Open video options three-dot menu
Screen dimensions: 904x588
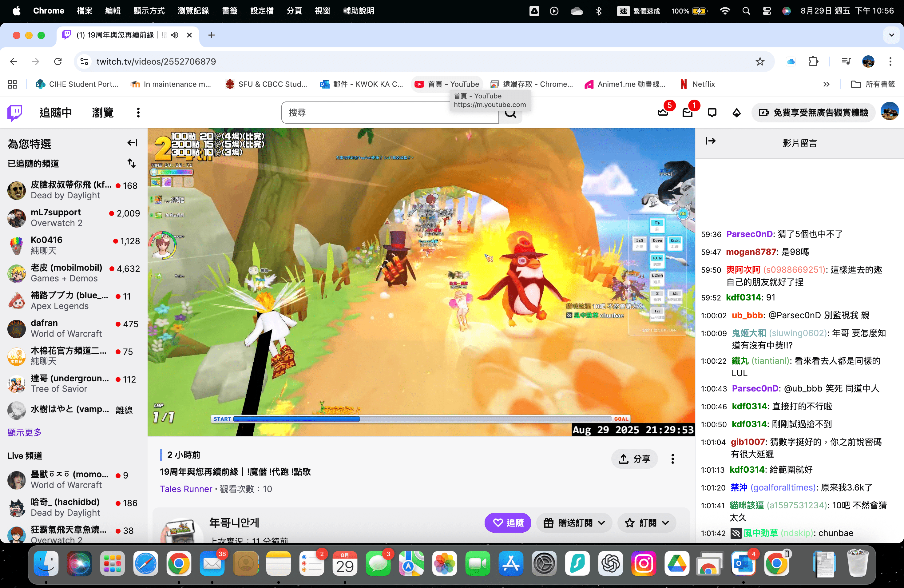pyautogui.click(x=672, y=459)
